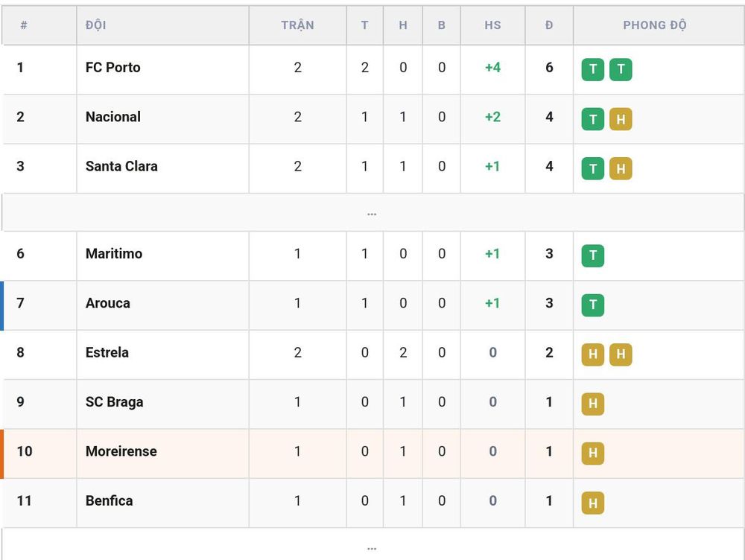745x560 pixels.
Task: Click the HS column header
Action: [492, 25]
